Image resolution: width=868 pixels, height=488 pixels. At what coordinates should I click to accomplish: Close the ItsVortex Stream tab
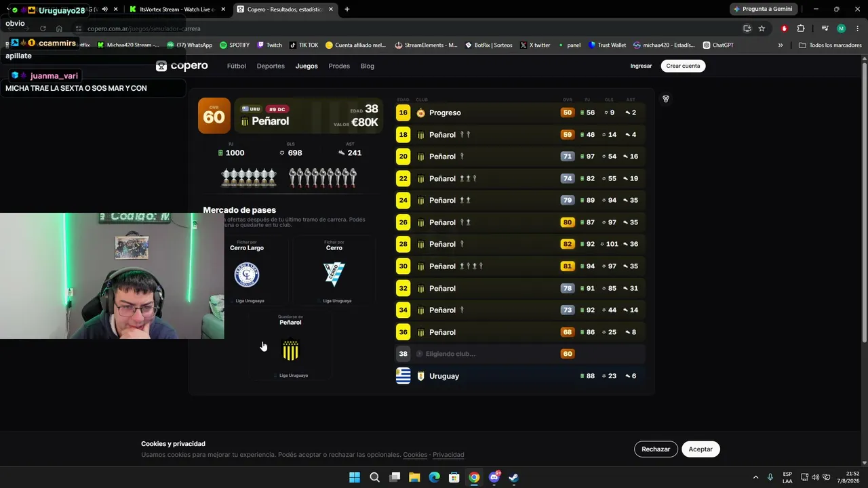tap(222, 9)
